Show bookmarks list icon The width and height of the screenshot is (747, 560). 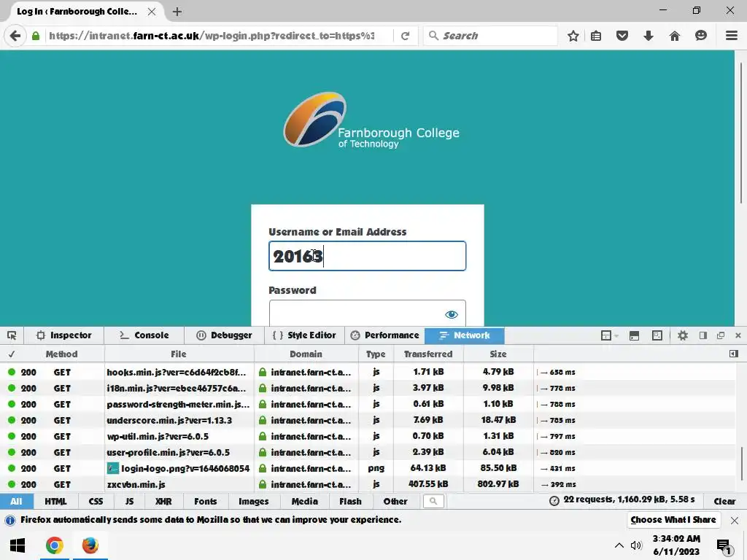(596, 36)
